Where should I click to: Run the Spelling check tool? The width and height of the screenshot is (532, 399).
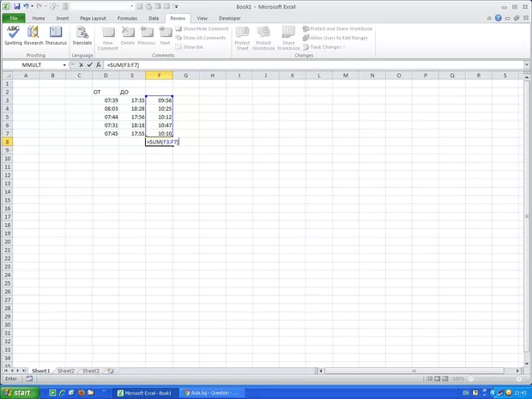point(13,34)
